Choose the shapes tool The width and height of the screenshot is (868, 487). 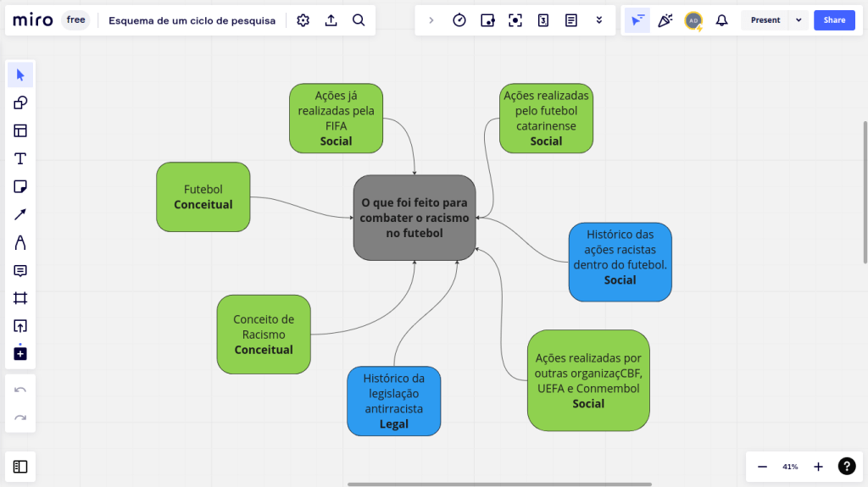point(20,103)
